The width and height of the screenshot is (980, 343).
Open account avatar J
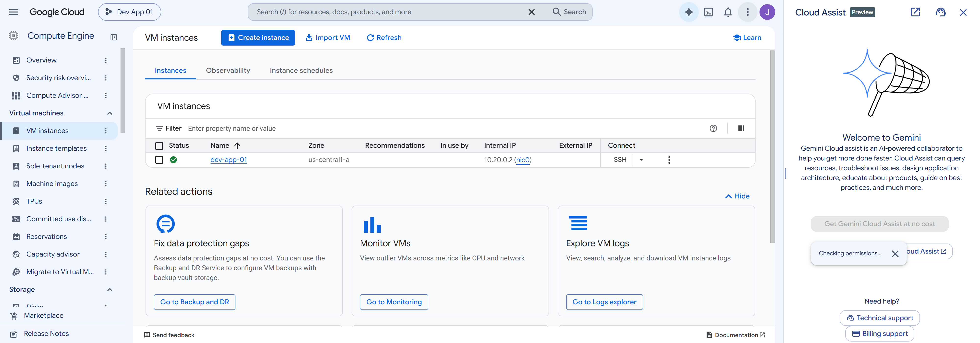point(767,12)
